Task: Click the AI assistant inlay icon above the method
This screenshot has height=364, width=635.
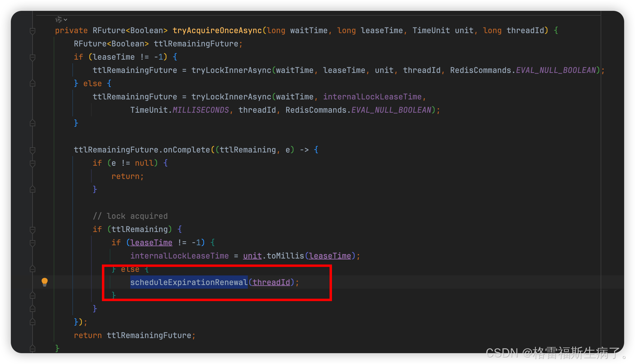Action: coord(58,20)
